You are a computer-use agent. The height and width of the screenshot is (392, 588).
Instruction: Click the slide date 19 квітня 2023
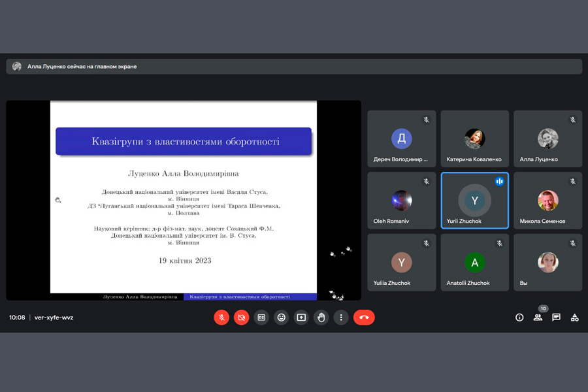(185, 261)
